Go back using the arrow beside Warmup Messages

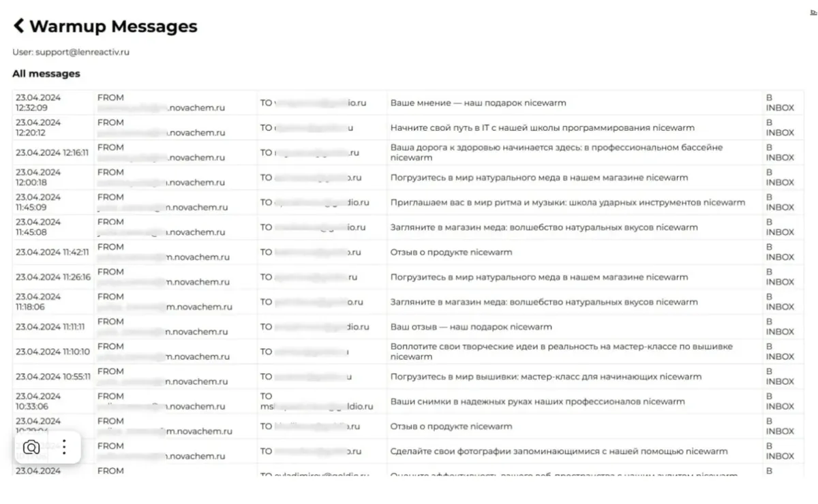click(x=19, y=26)
